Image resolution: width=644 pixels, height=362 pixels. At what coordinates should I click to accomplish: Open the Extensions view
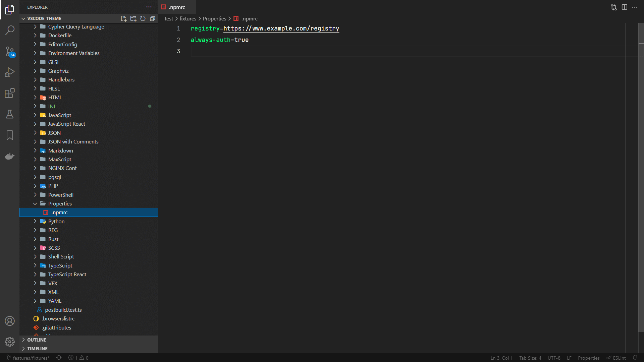pyautogui.click(x=10, y=93)
